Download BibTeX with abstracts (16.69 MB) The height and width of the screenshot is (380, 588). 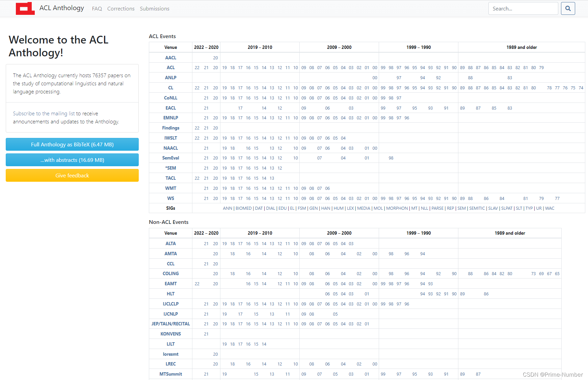pos(72,160)
